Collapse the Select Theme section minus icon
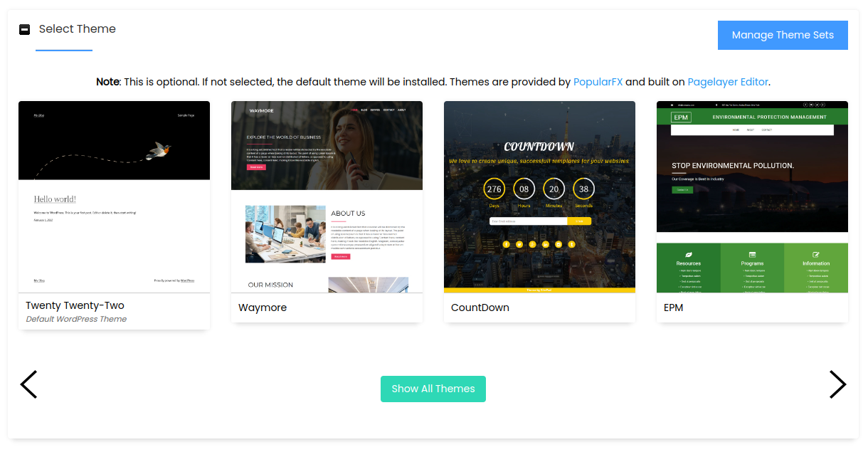 tap(24, 29)
